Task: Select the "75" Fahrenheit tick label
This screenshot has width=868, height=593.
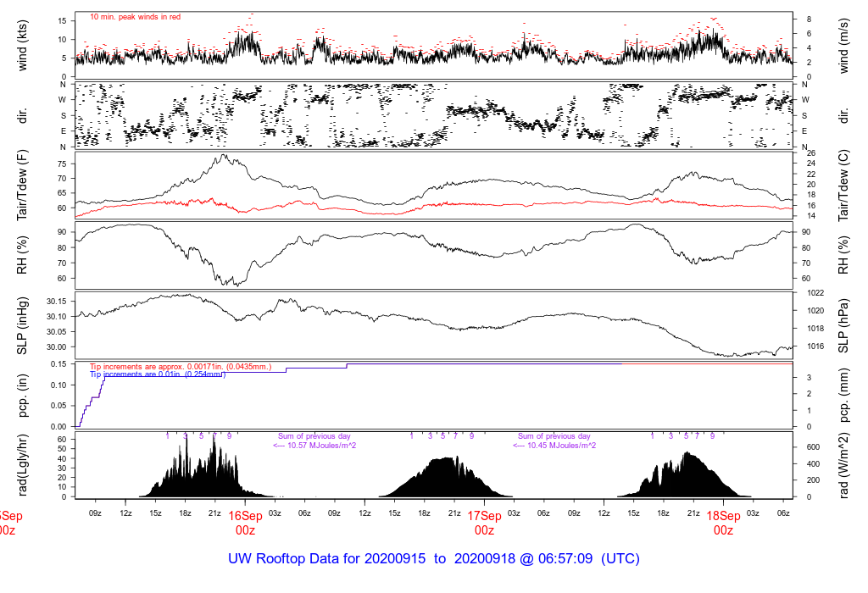Action: tap(62, 163)
